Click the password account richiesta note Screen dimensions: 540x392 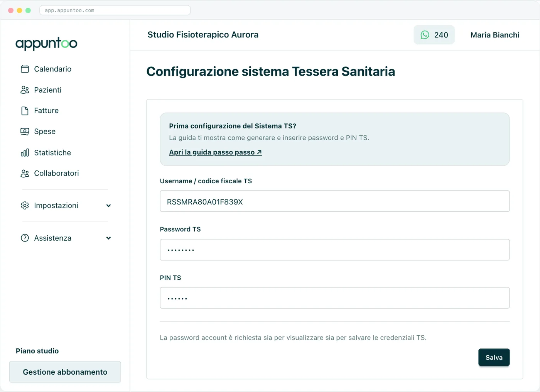(293, 338)
